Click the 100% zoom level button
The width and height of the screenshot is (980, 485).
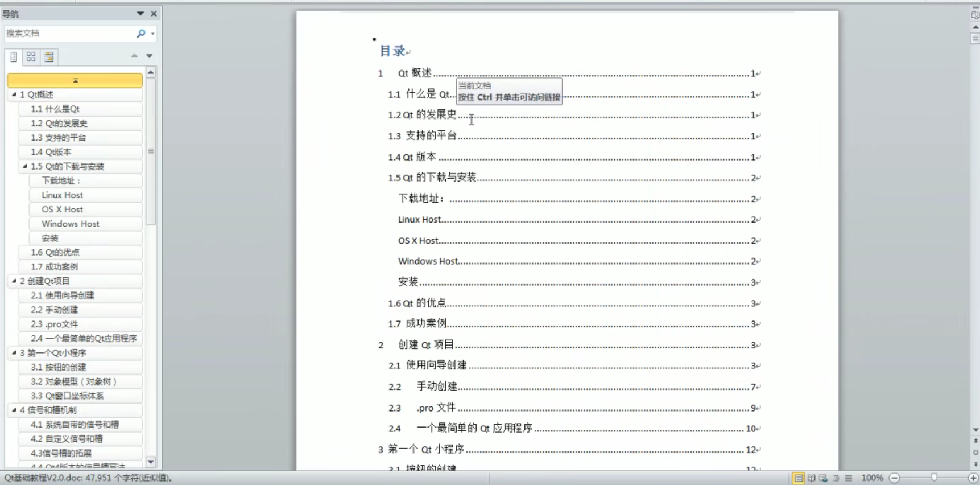pos(872,478)
